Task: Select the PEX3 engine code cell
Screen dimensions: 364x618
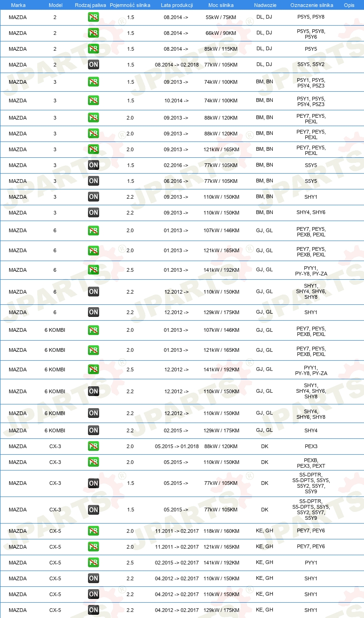Action: point(311,446)
